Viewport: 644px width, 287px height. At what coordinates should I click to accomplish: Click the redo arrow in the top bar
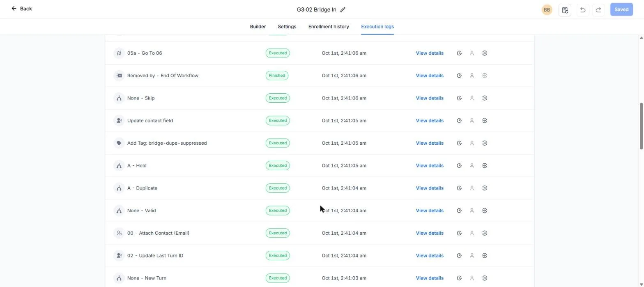[598, 9]
